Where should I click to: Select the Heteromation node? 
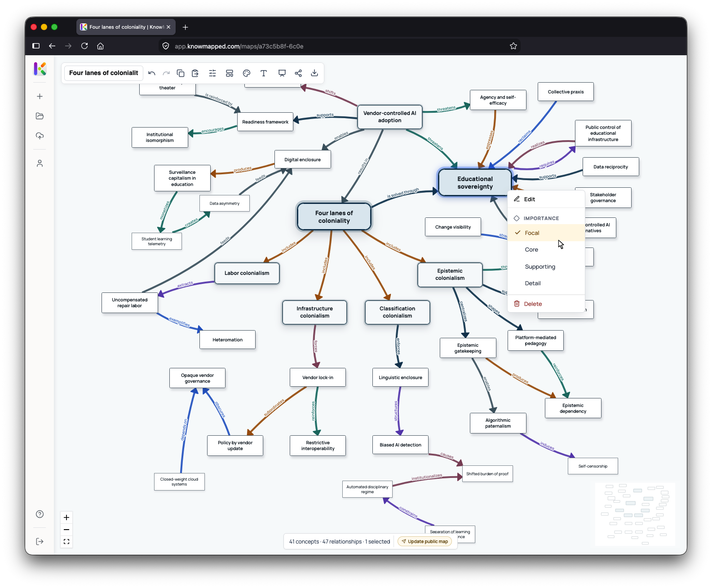pyautogui.click(x=228, y=340)
